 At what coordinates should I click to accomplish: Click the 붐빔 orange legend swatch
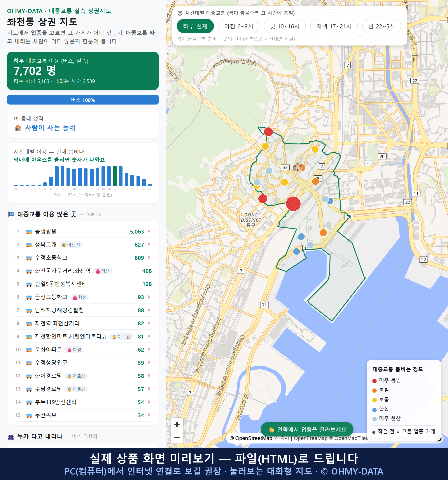tap(374, 390)
